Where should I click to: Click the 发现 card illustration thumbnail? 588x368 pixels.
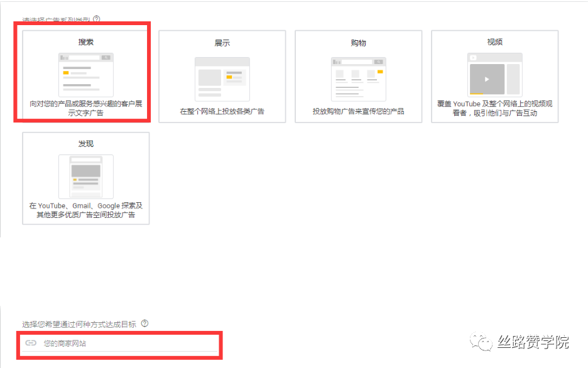coord(86,176)
